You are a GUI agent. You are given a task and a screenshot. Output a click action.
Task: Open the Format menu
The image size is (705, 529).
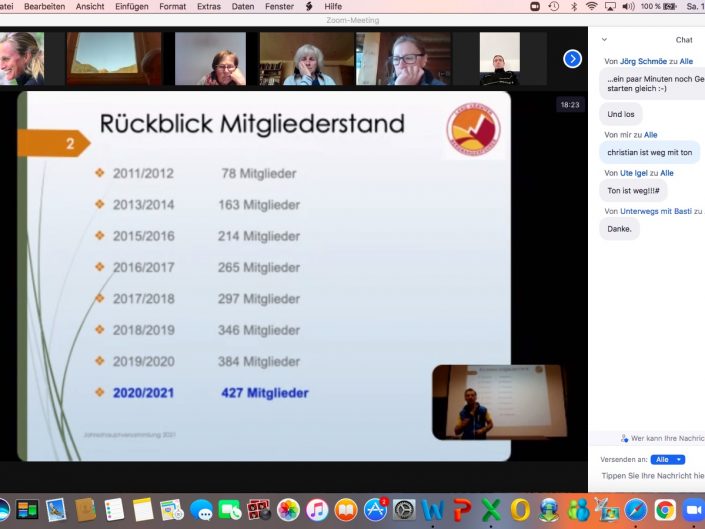pyautogui.click(x=172, y=6)
